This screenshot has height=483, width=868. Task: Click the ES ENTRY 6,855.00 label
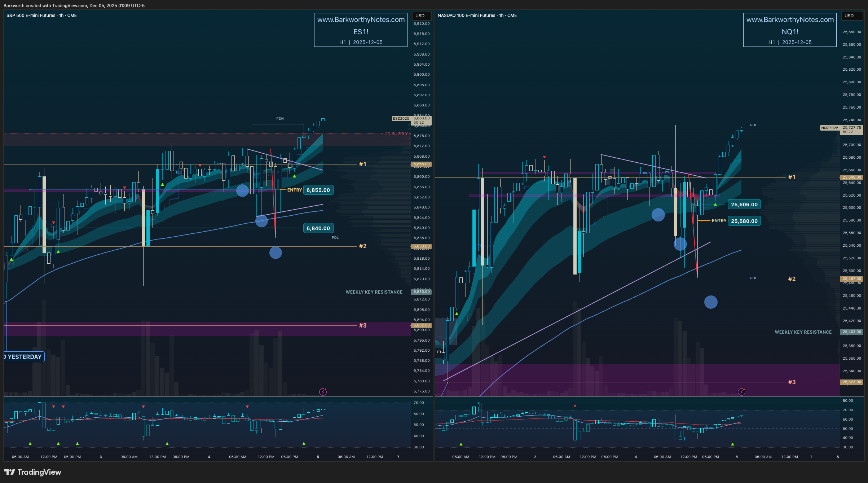tap(318, 190)
